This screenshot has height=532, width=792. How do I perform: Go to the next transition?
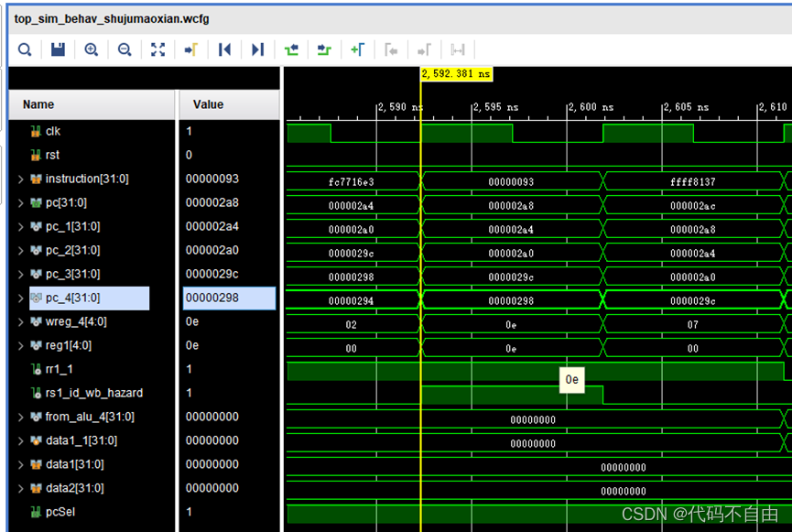tap(324, 49)
